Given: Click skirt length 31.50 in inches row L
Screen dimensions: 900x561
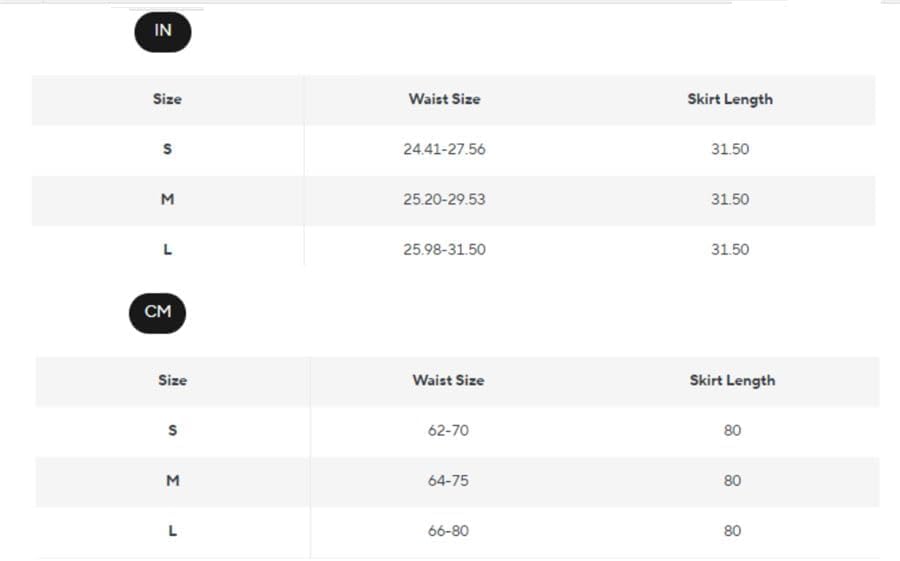Looking at the screenshot, I should [730, 249].
